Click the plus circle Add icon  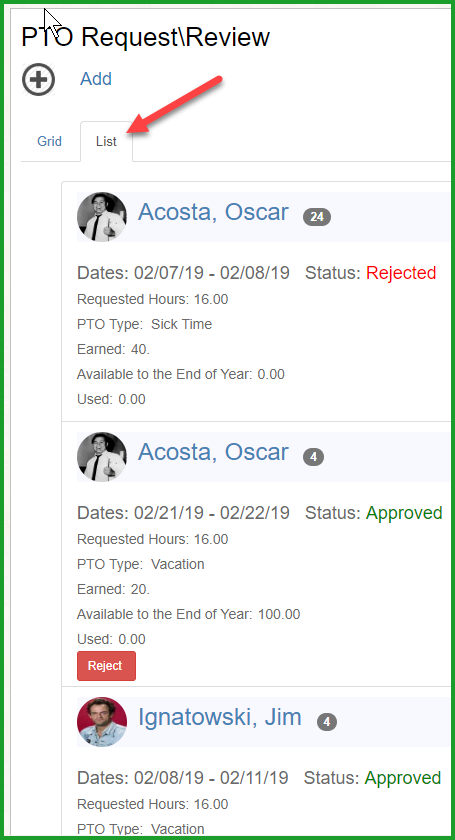click(38, 79)
